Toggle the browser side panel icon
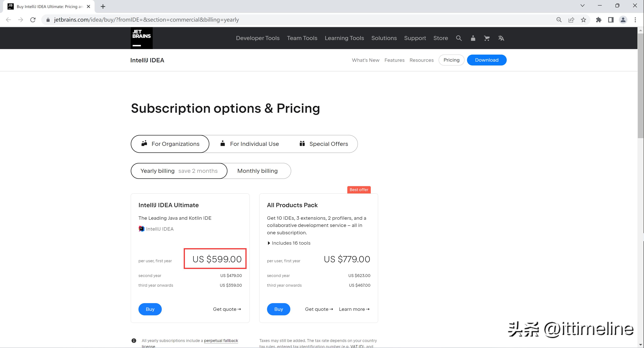This screenshot has height=348, width=644. tap(611, 20)
